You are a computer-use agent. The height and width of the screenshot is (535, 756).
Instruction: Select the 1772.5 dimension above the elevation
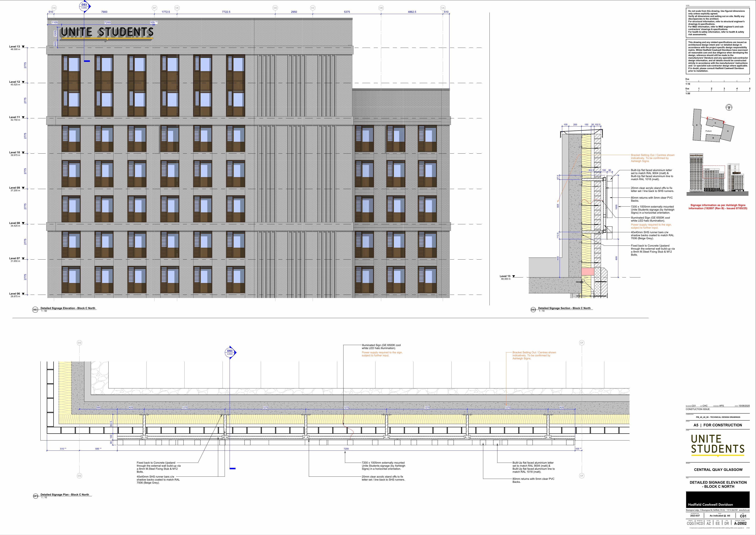pos(166,12)
